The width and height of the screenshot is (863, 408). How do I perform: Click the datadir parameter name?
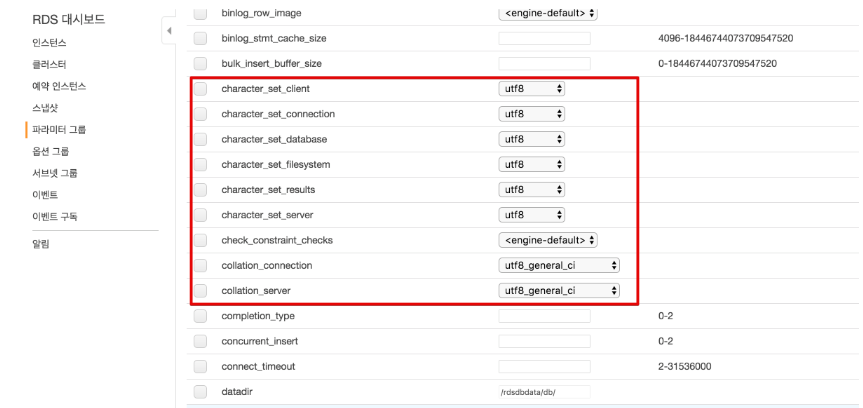(x=237, y=391)
